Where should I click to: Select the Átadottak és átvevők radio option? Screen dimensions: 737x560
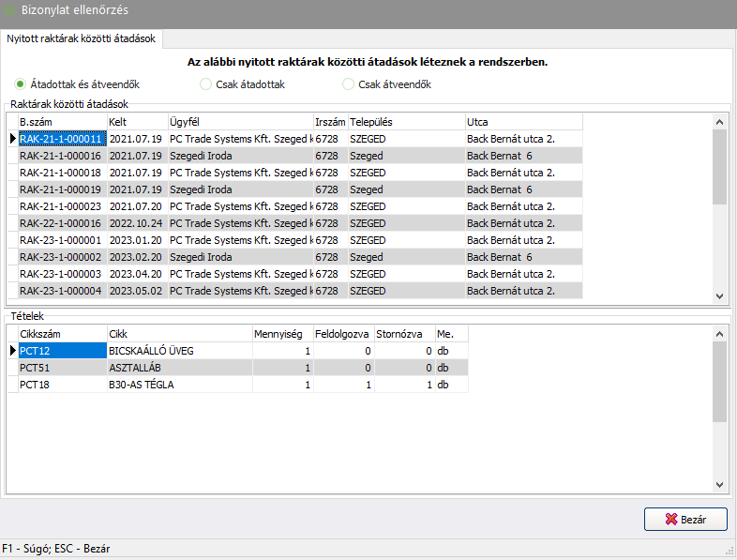pyautogui.click(x=21, y=84)
